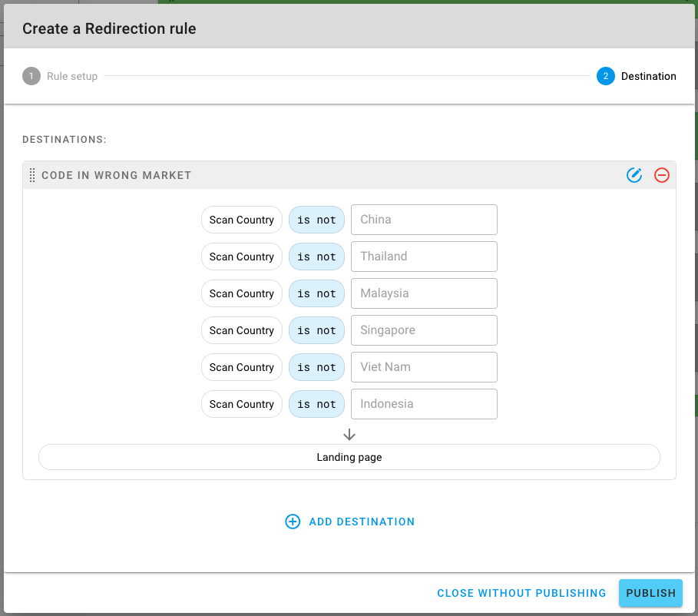This screenshot has width=698, height=616.
Task: Click the down arrow above Landing page
Action: click(349, 434)
